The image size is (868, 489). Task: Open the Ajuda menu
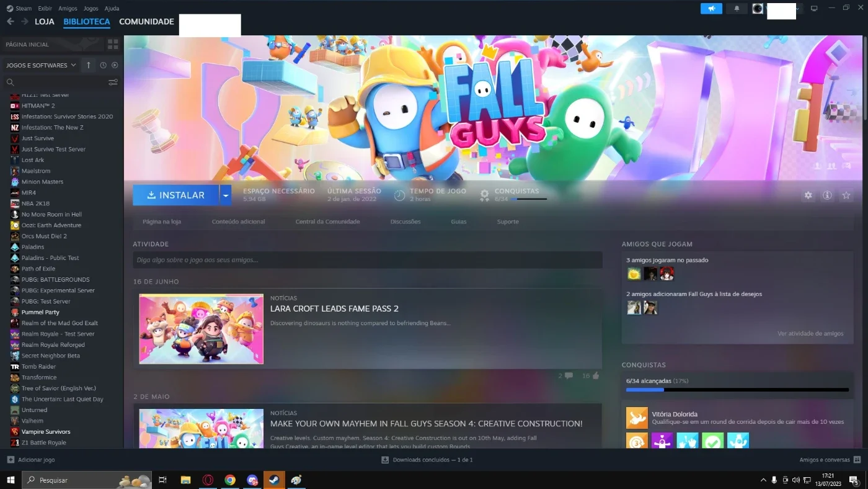tap(112, 9)
